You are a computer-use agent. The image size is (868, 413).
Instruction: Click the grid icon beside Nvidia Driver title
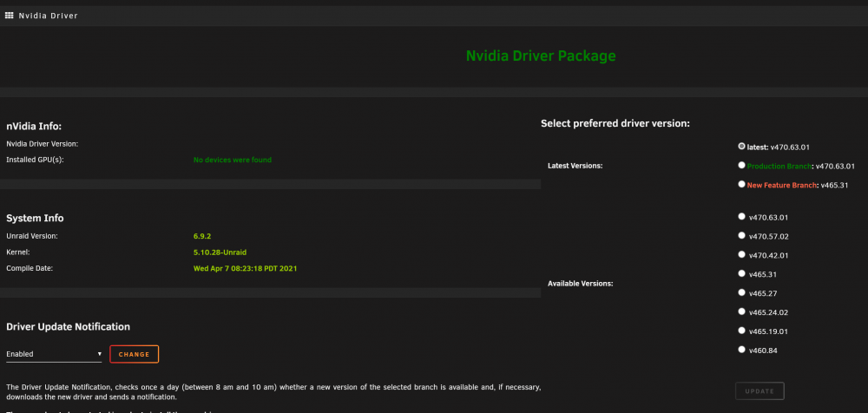click(9, 16)
